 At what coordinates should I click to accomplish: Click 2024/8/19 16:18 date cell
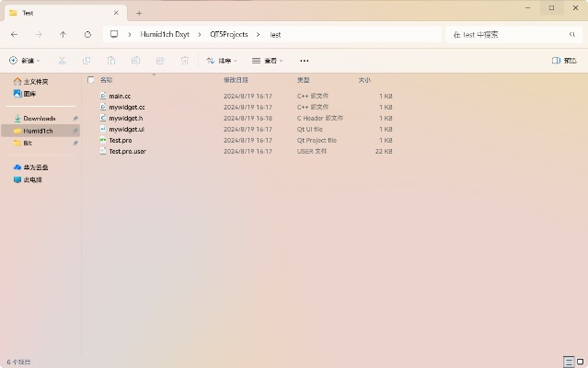point(248,118)
